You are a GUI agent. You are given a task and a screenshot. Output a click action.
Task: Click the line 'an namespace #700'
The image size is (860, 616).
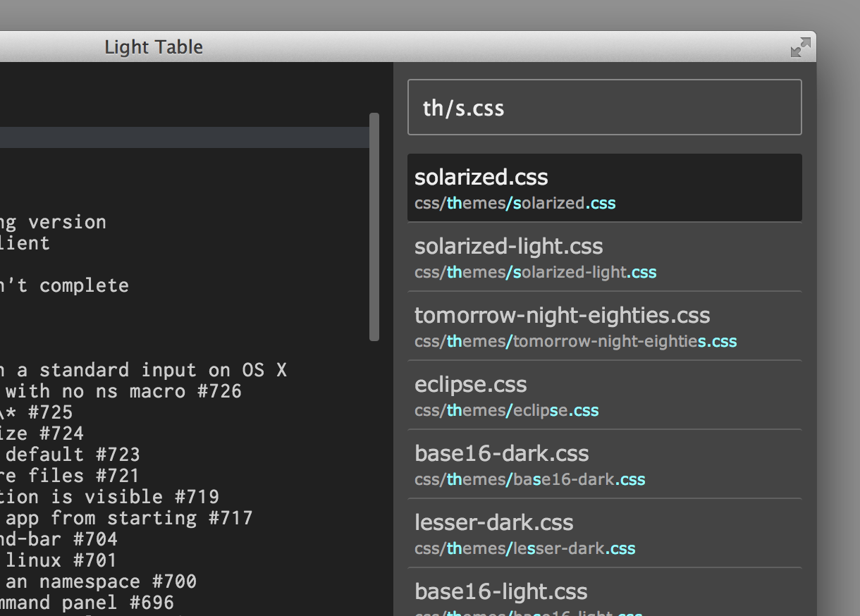pyautogui.click(x=101, y=581)
